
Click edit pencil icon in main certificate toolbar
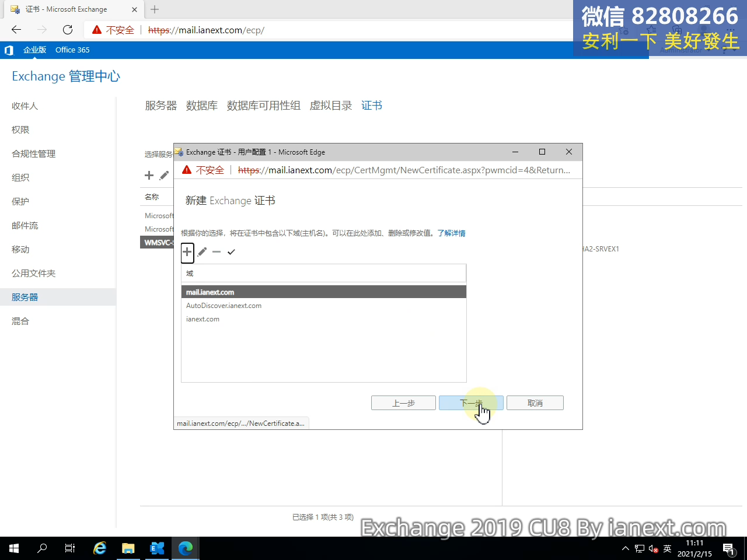tap(164, 175)
